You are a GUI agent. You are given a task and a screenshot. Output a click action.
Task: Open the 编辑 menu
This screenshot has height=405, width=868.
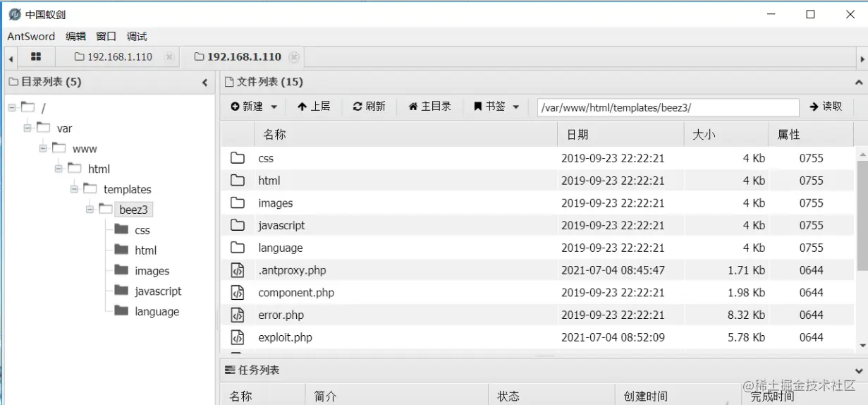coord(76,37)
